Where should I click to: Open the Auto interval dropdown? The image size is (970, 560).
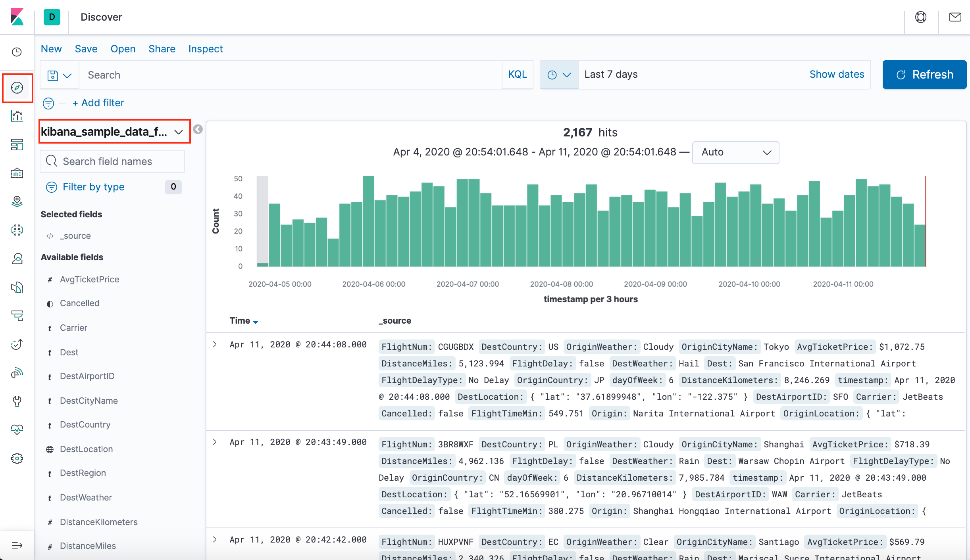coord(735,152)
